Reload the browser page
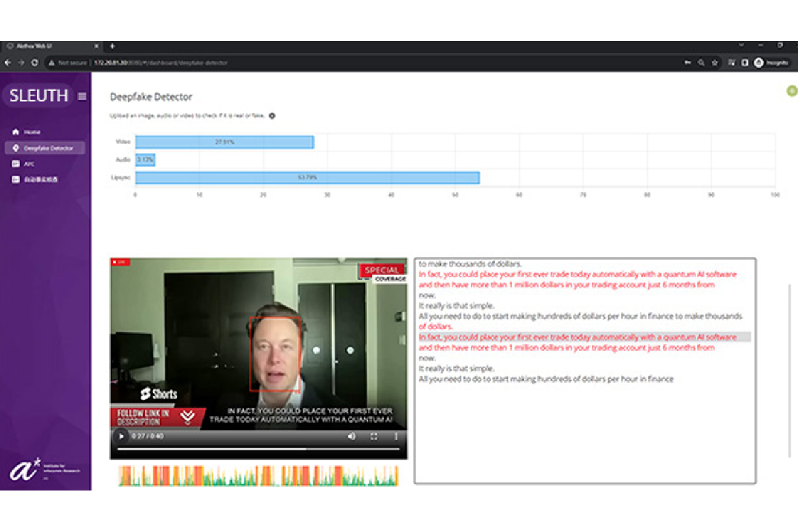This screenshot has height=532, width=798. 35,63
